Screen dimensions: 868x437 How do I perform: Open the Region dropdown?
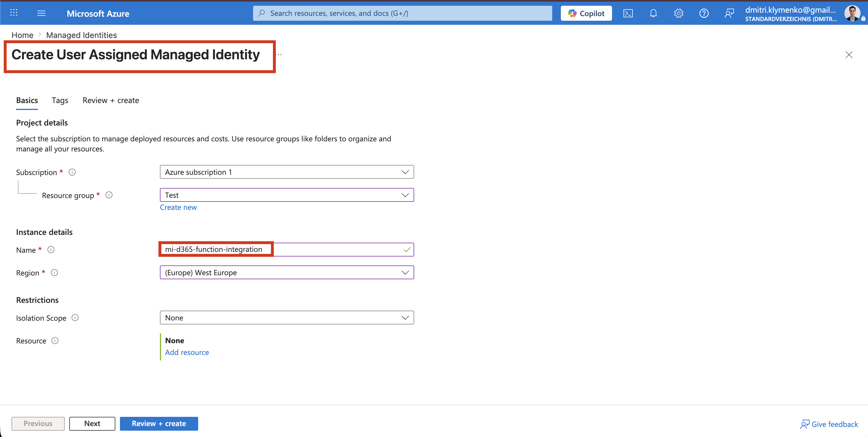tap(287, 272)
